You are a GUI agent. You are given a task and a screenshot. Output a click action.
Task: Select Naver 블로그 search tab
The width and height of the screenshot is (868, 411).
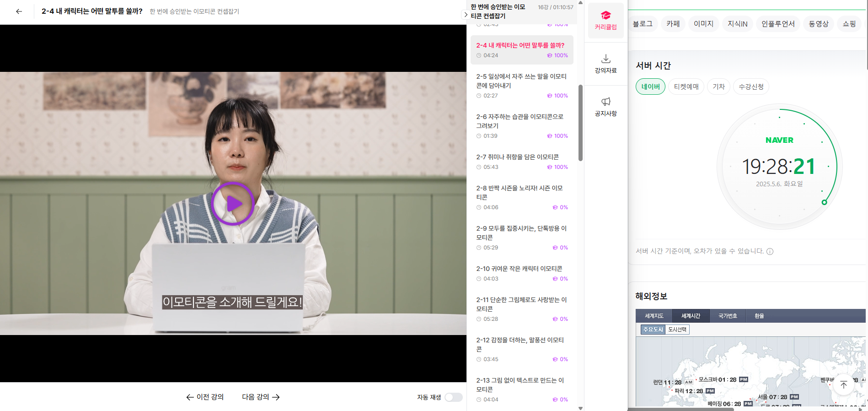coord(643,24)
